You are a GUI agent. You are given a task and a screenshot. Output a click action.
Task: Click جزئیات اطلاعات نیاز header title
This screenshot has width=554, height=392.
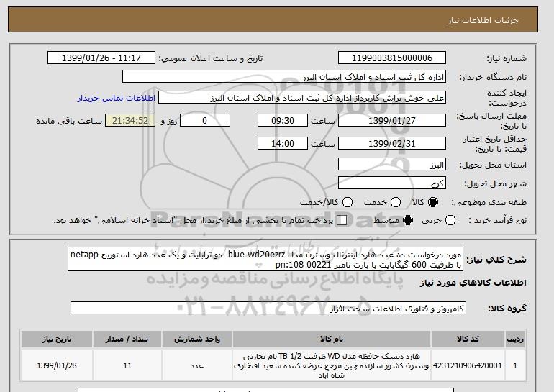pyautogui.click(x=483, y=20)
